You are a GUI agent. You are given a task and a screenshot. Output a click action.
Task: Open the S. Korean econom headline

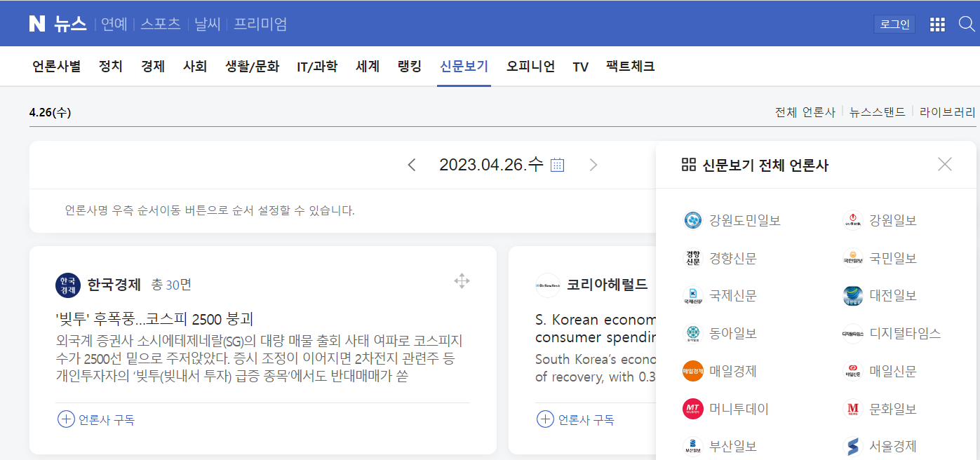[x=595, y=328]
